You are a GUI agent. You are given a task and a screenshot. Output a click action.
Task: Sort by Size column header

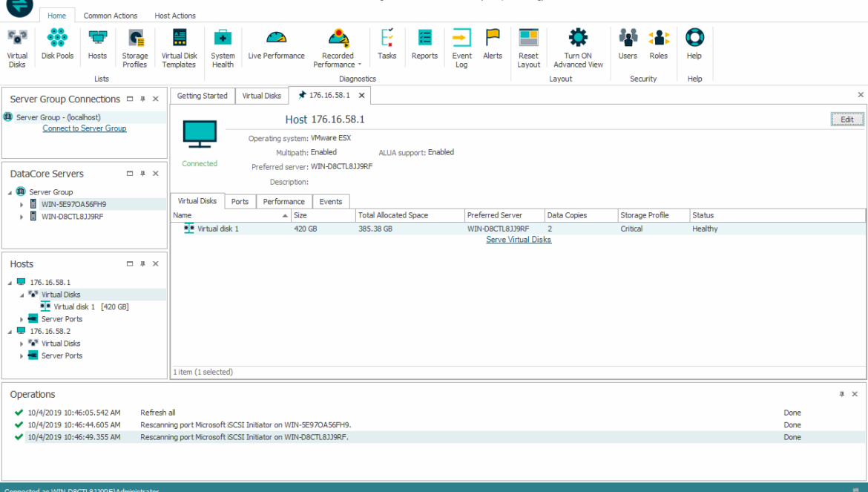(323, 215)
